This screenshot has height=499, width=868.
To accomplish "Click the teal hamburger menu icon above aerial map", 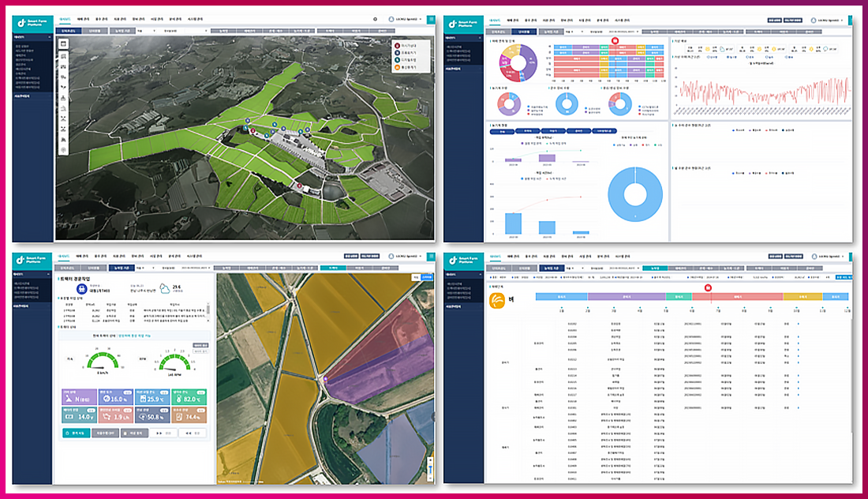I will point(430,19).
